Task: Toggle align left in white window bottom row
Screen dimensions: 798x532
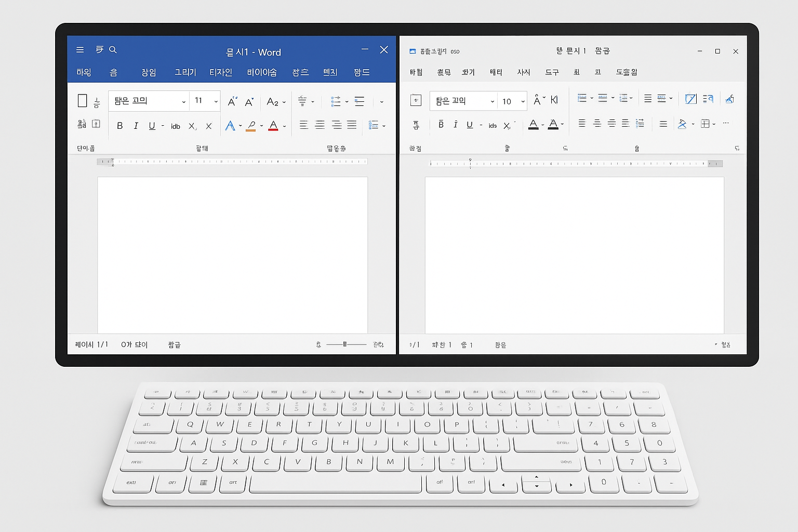Action: [582, 123]
